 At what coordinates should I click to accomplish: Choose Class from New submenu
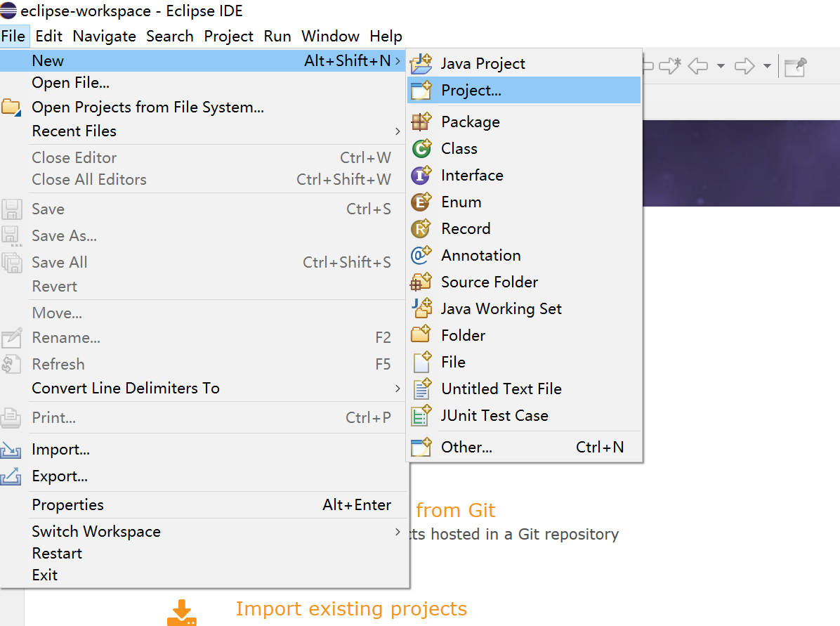coord(525,148)
